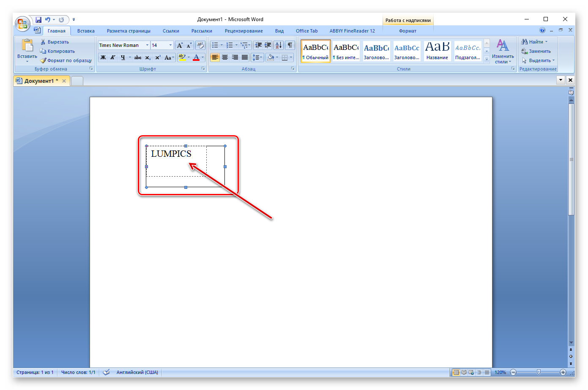Click the Изменить стили button
Screen dimensions: 588x390
[x=503, y=51]
